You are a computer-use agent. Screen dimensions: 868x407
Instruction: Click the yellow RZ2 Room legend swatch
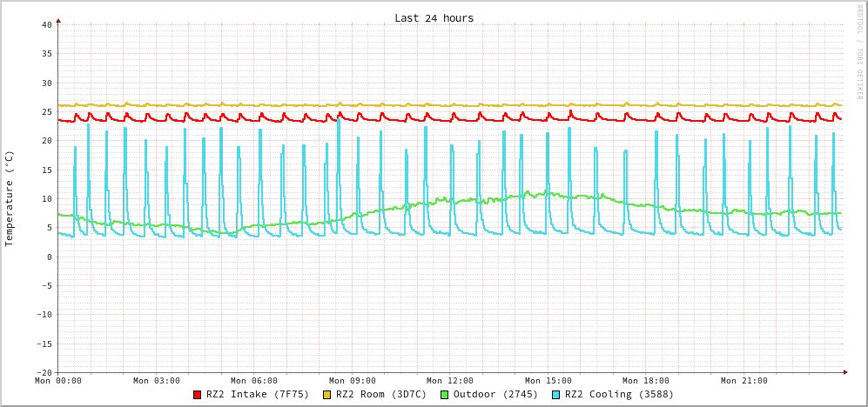[x=326, y=395]
